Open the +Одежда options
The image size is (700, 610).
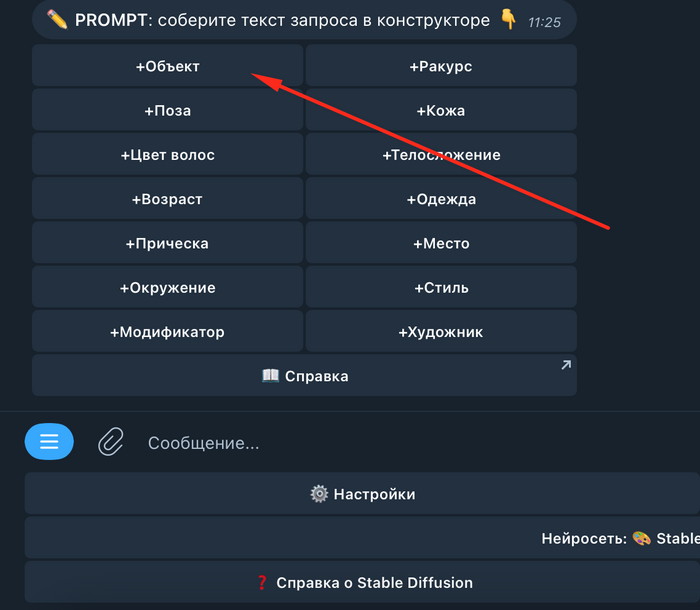(x=441, y=199)
